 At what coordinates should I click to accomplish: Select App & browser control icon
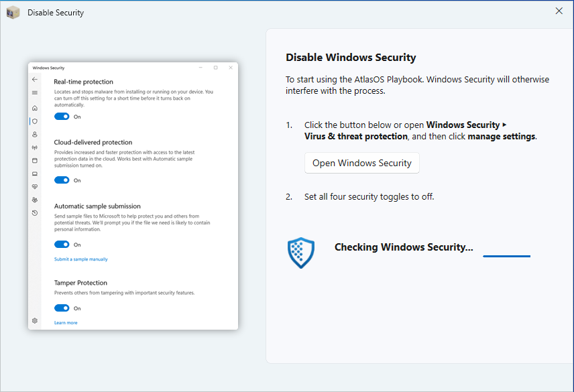tap(35, 160)
